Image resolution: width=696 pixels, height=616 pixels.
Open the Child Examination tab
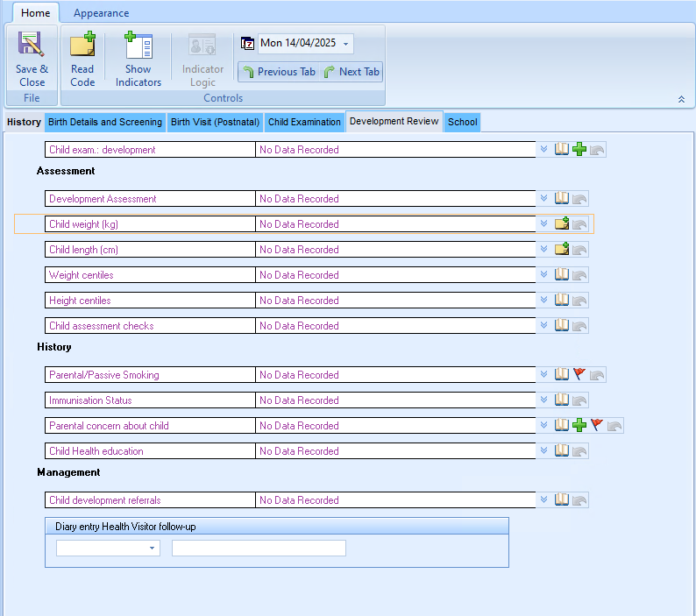click(304, 122)
